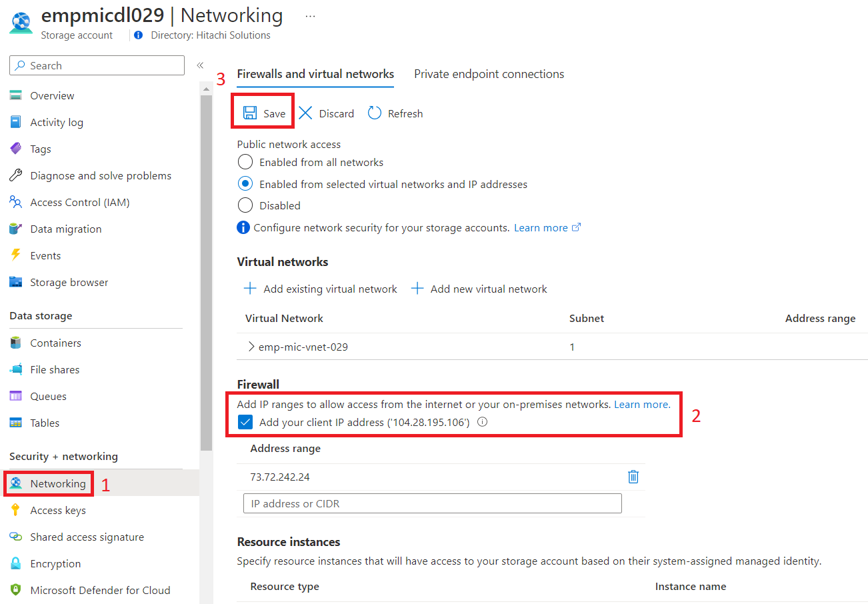Click the Microsoft Defender for Cloud shield icon
The width and height of the screenshot is (868, 604).
point(16,590)
